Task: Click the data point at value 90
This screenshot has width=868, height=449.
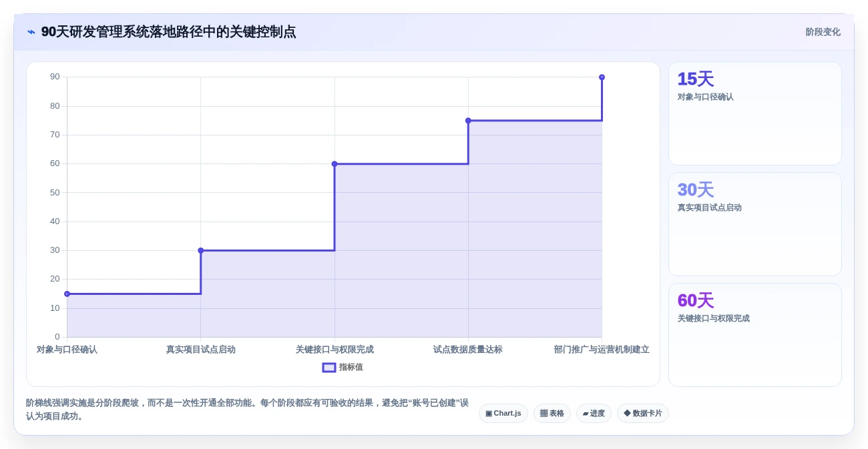Action: pos(602,77)
